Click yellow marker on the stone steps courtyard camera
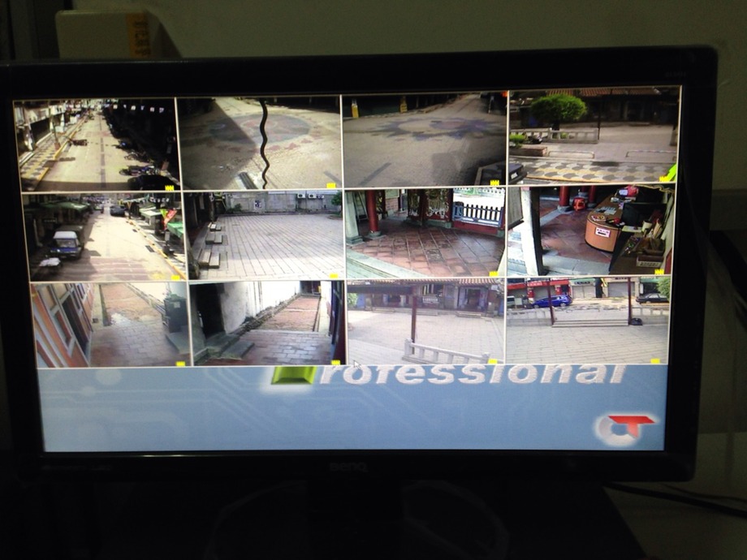This screenshot has width=747, height=560. coord(334,276)
